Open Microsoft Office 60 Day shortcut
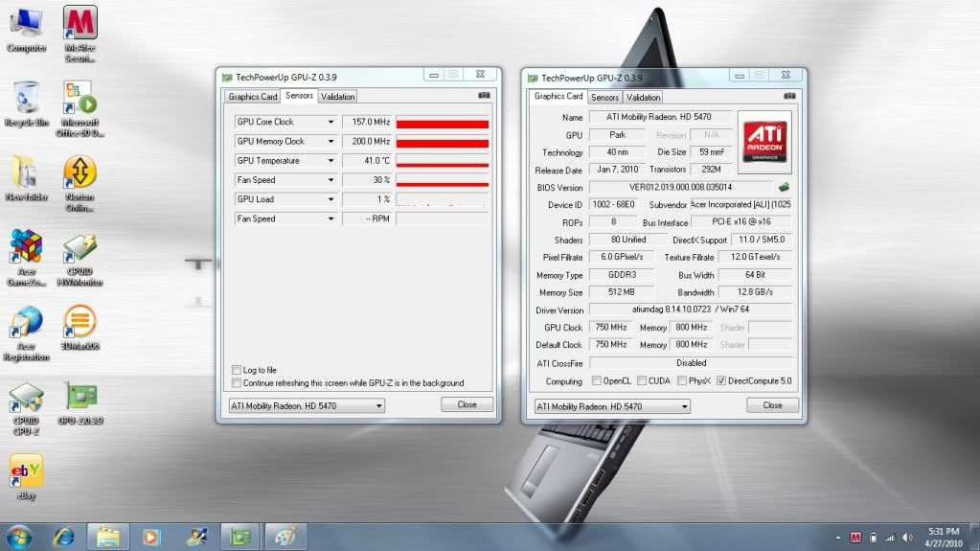 [80, 108]
